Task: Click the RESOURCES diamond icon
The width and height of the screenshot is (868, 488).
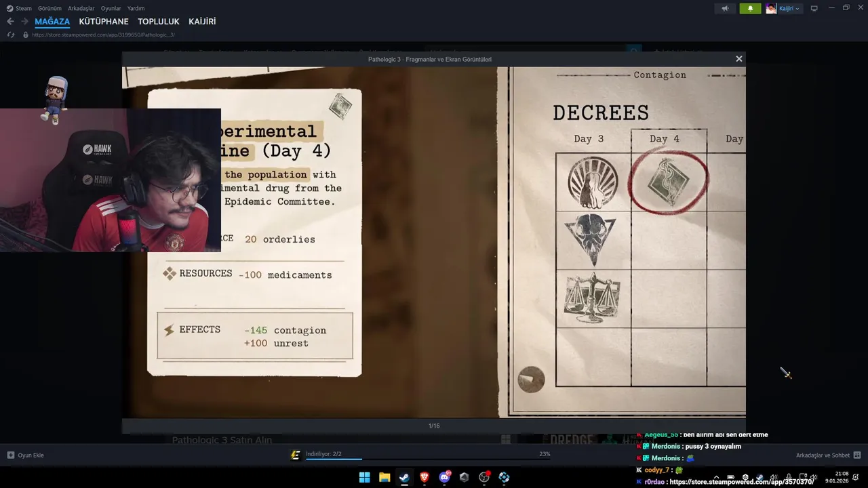Action: click(169, 273)
